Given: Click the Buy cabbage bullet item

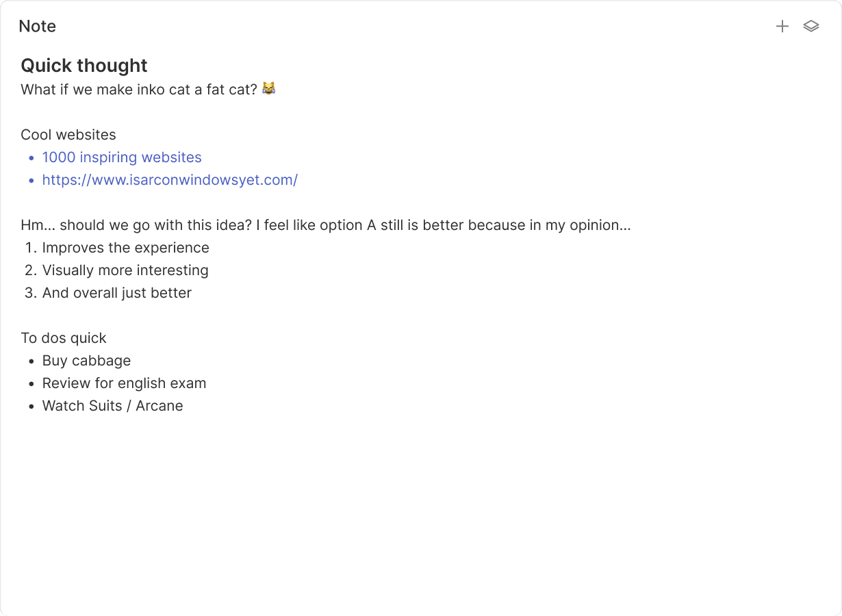Looking at the screenshot, I should pos(86,361).
